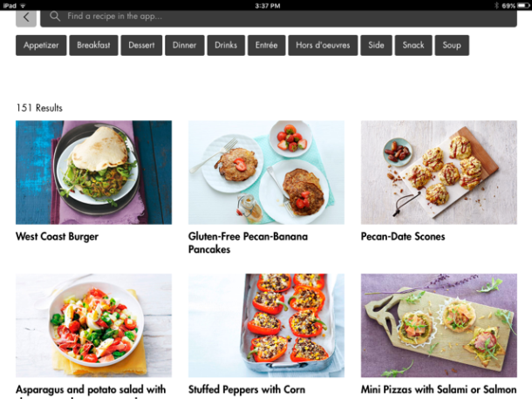Filter recipes by Dinner
The width and height of the screenshot is (532, 399).
pyautogui.click(x=185, y=45)
